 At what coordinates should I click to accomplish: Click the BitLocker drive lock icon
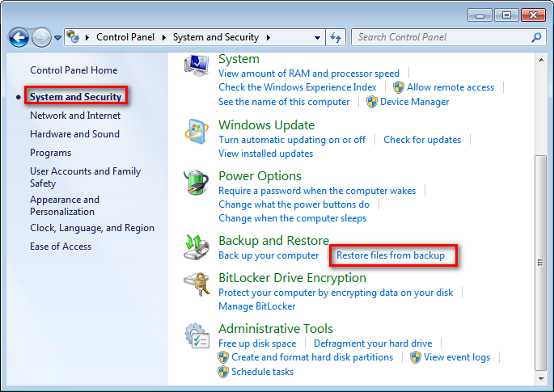coord(197,285)
